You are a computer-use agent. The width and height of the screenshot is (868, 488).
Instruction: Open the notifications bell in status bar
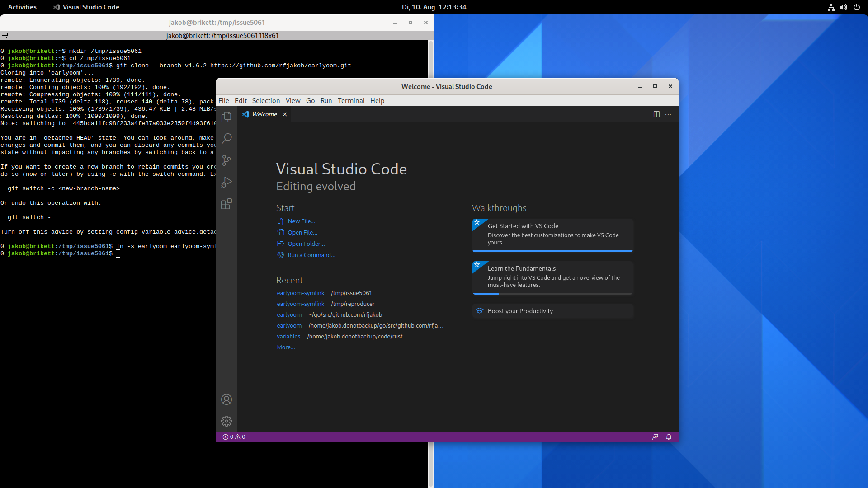coord(669,437)
